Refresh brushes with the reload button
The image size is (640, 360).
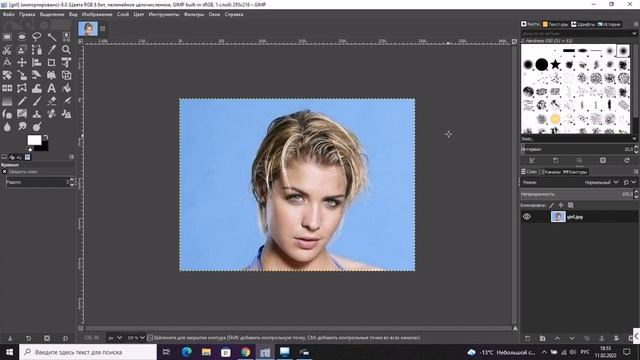point(627,160)
